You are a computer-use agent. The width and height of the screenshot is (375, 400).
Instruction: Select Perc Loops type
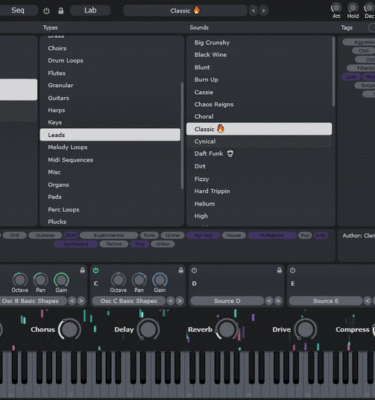click(110, 209)
